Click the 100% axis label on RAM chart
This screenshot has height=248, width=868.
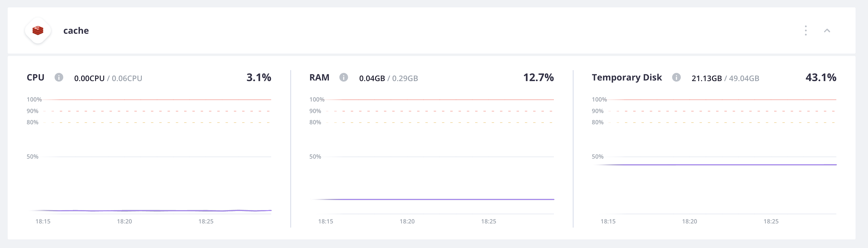317,99
